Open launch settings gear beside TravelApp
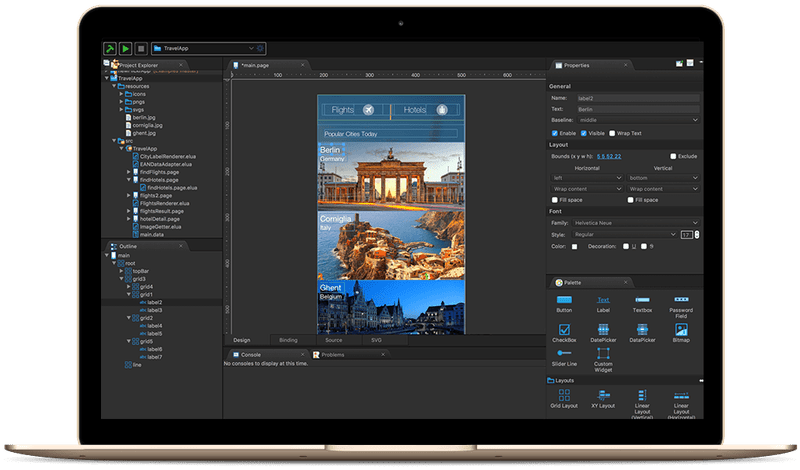 [x=260, y=48]
